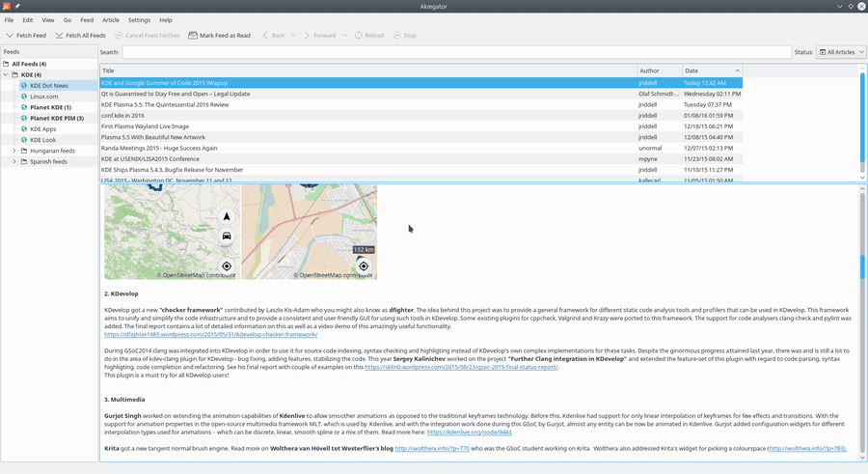
Task: Select the Linux.com feed globe icon
Action: pos(24,97)
